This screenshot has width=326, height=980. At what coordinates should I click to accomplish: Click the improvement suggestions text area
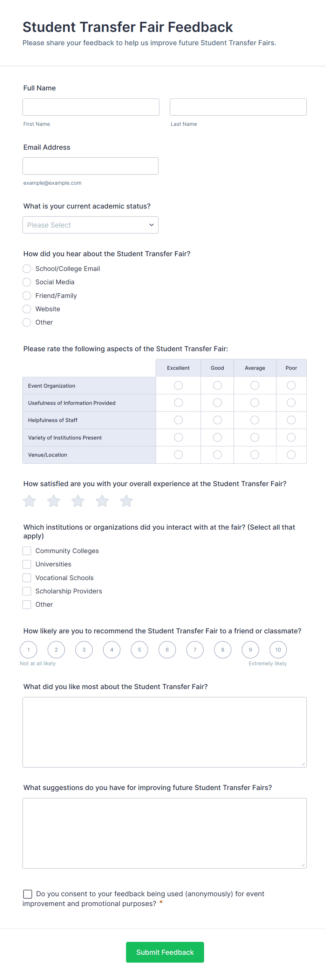point(164,833)
